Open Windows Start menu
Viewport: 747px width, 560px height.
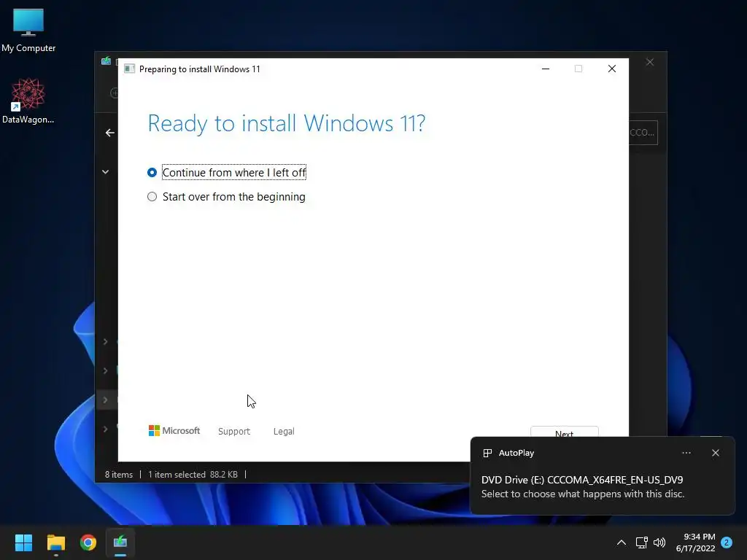coord(23,542)
